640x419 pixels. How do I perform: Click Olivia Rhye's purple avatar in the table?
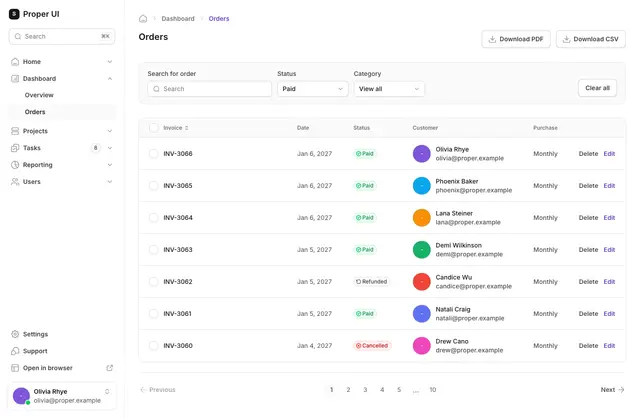[x=422, y=154]
